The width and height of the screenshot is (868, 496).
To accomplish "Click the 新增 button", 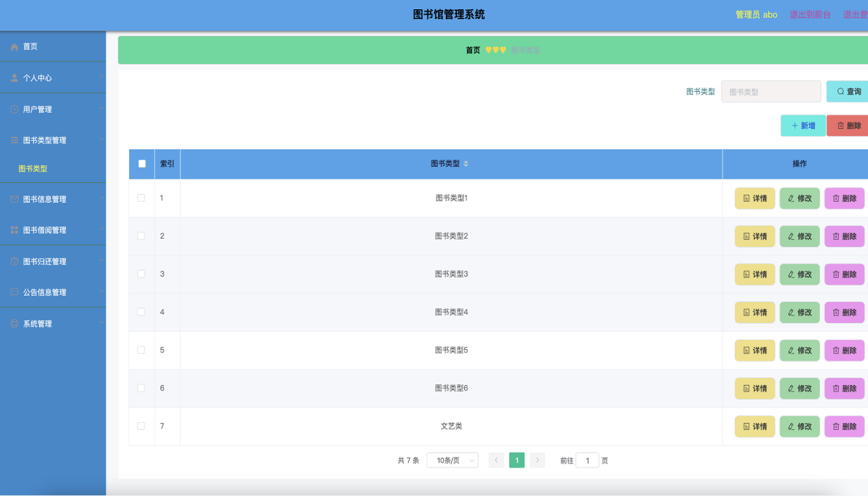I will click(x=803, y=125).
